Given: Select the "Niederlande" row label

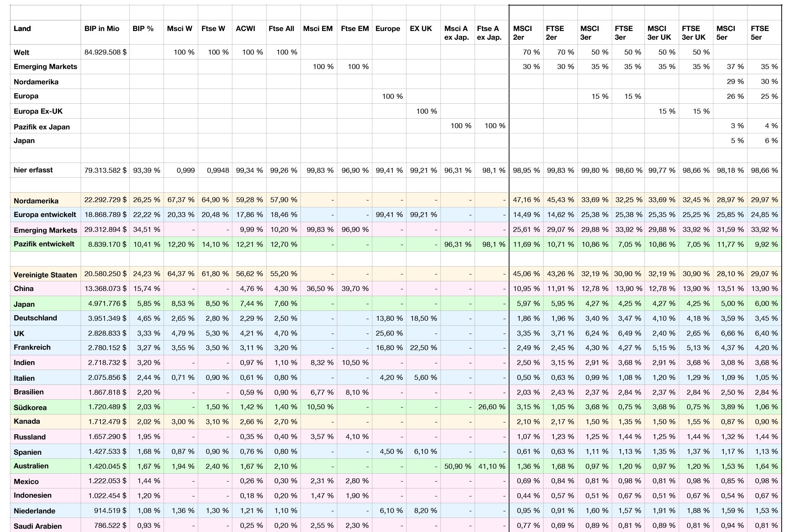Looking at the screenshot, I should [34, 511].
